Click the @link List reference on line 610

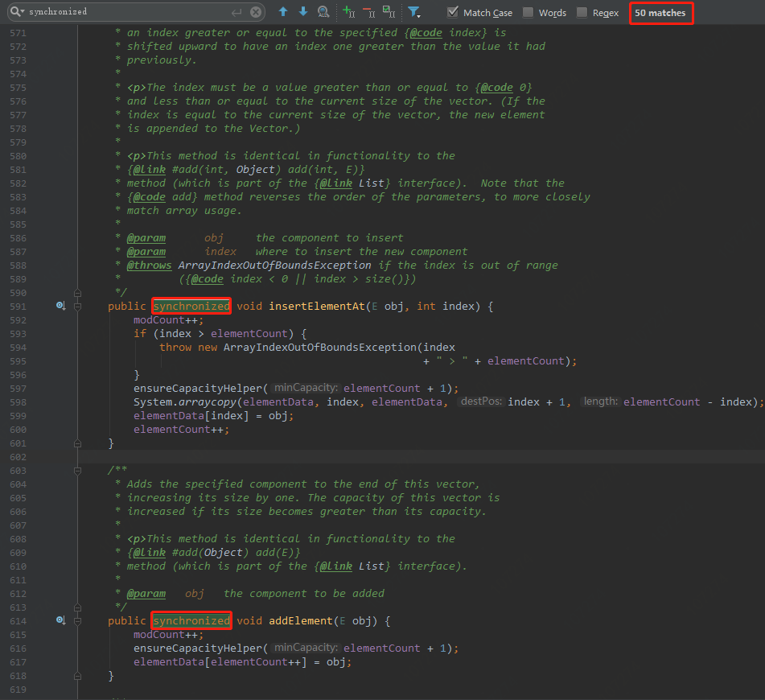pos(352,566)
